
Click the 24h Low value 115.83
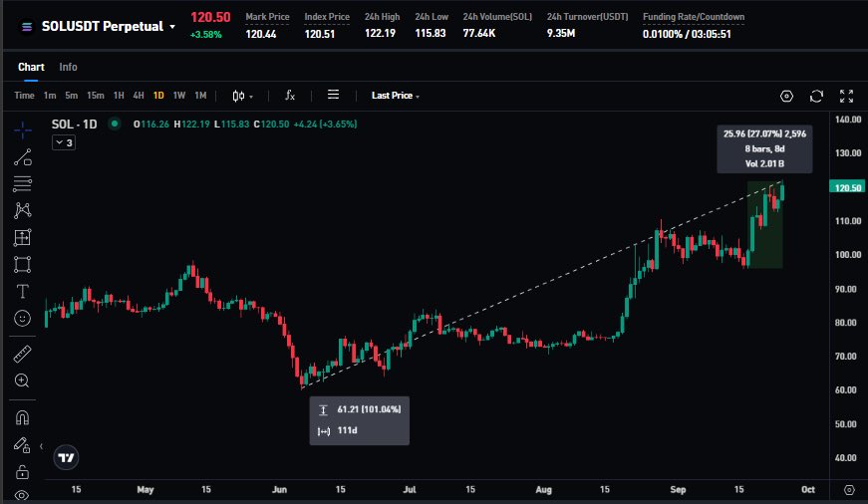(x=431, y=33)
